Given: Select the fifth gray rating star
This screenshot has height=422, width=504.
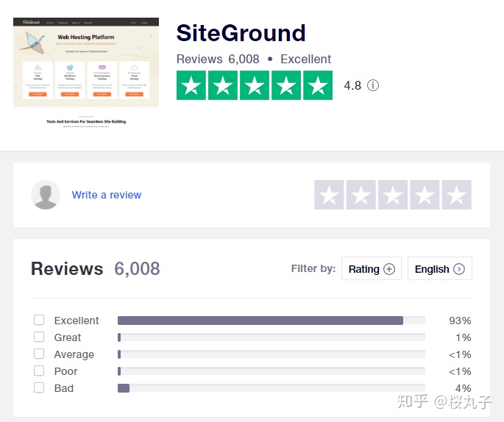Looking at the screenshot, I should click(456, 195).
